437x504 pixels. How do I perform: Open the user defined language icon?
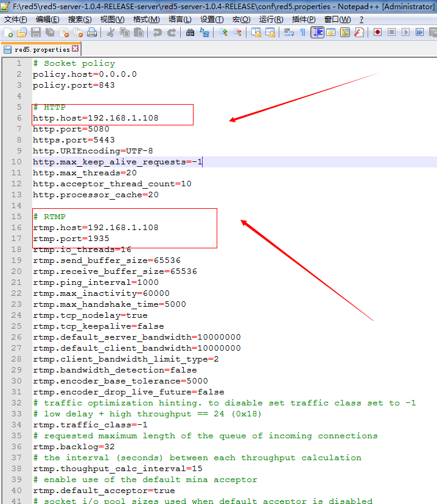coord(330,32)
